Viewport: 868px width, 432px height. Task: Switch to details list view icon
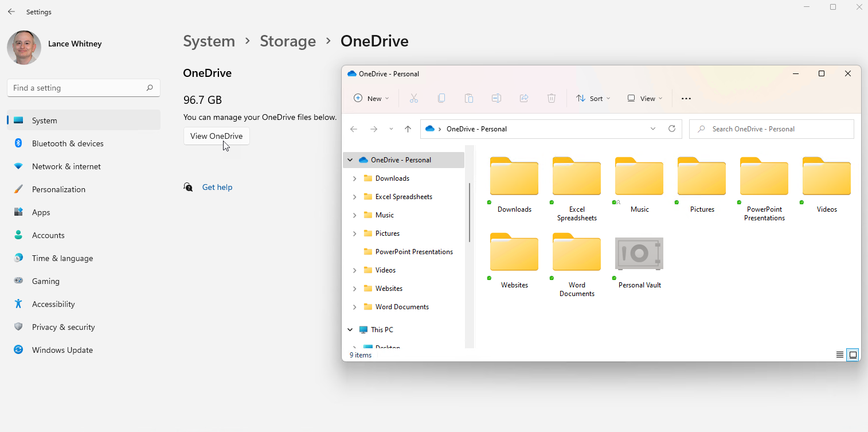(840, 355)
